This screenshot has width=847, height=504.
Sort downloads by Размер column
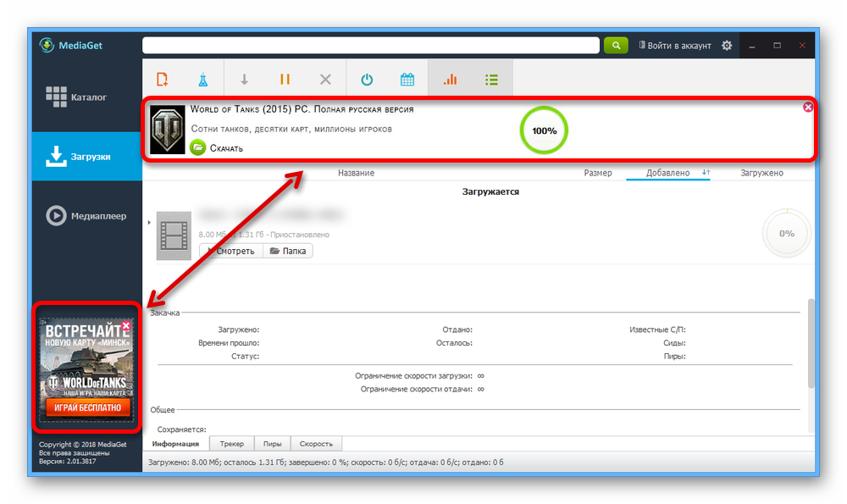597,173
